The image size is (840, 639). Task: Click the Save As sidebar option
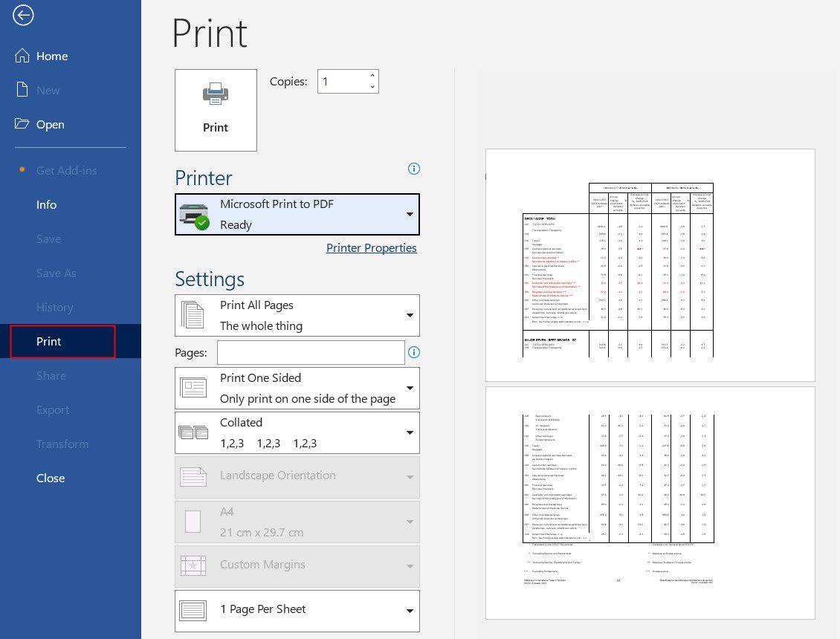(56, 273)
